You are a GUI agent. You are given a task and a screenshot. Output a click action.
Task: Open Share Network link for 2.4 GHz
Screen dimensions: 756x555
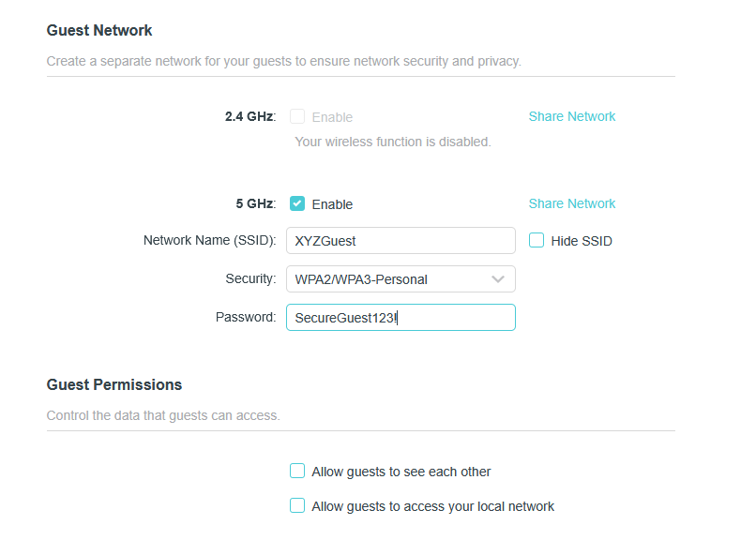click(x=572, y=116)
